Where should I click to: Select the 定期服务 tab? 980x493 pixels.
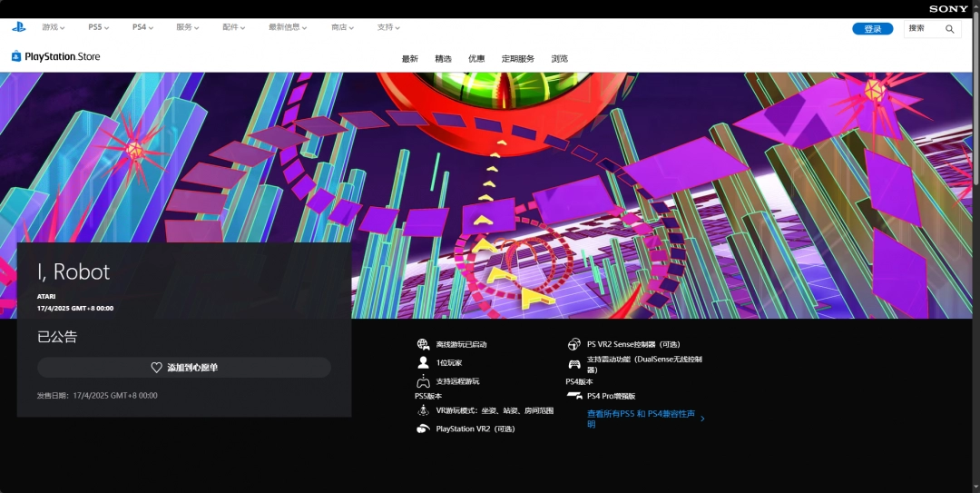tap(518, 59)
